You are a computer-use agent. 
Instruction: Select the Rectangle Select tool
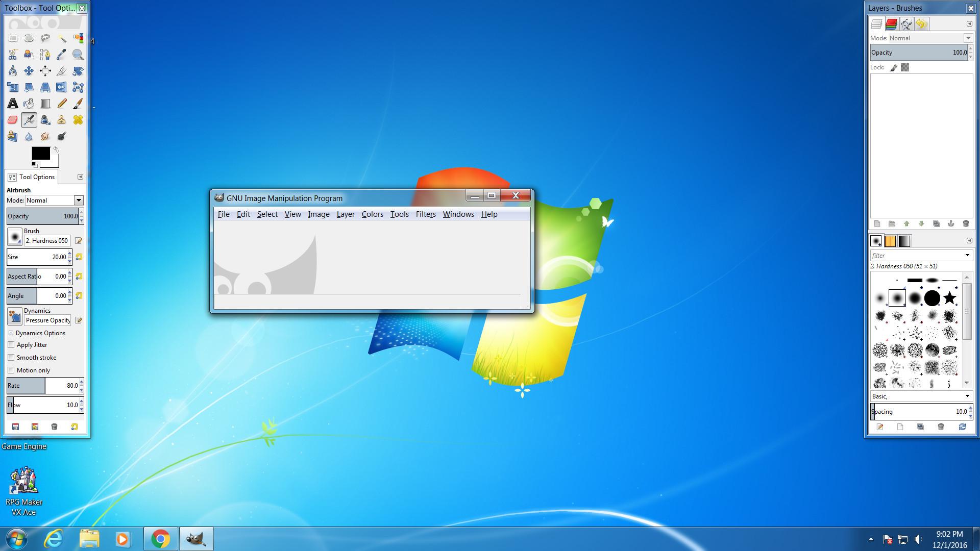tap(13, 38)
